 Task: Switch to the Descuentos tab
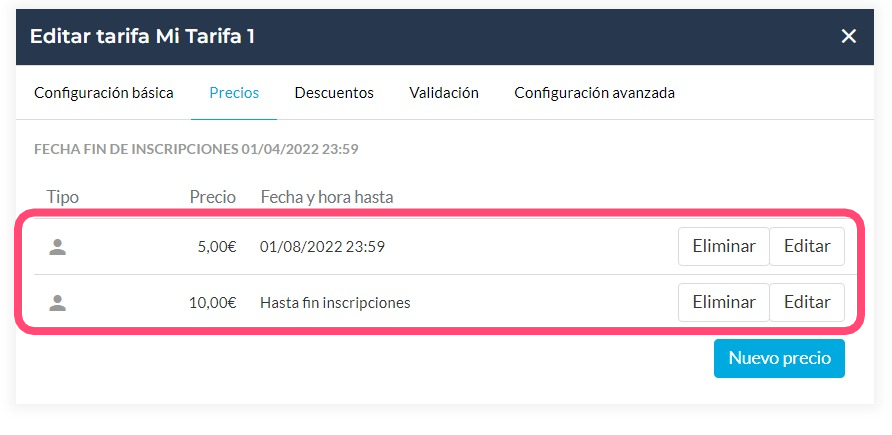[x=334, y=93]
